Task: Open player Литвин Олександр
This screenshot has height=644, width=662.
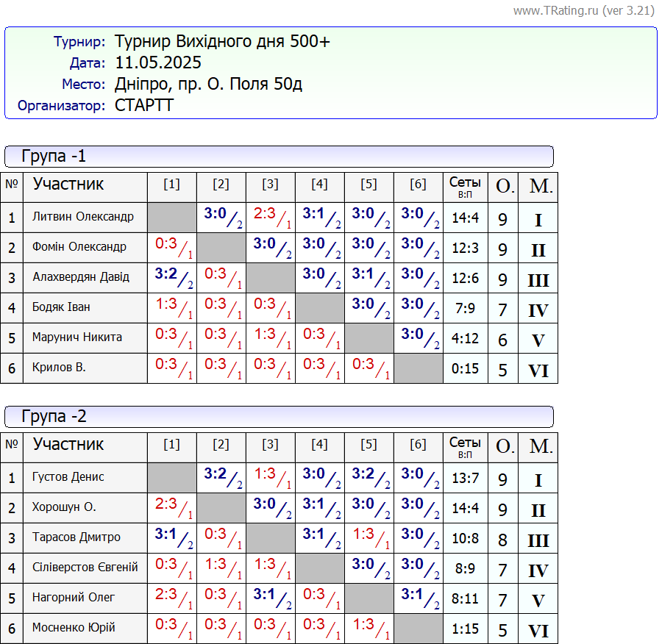Action: coord(83,217)
